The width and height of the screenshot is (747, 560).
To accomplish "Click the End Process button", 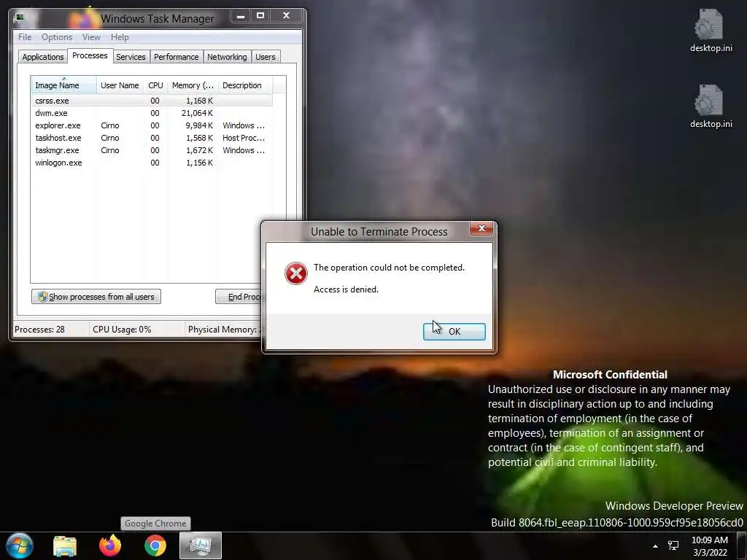I will 239,297.
